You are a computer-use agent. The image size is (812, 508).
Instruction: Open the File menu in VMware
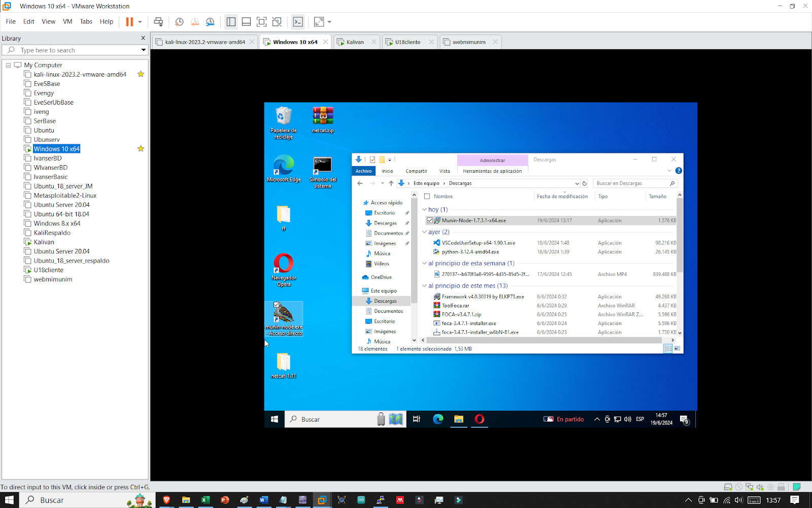11,21
